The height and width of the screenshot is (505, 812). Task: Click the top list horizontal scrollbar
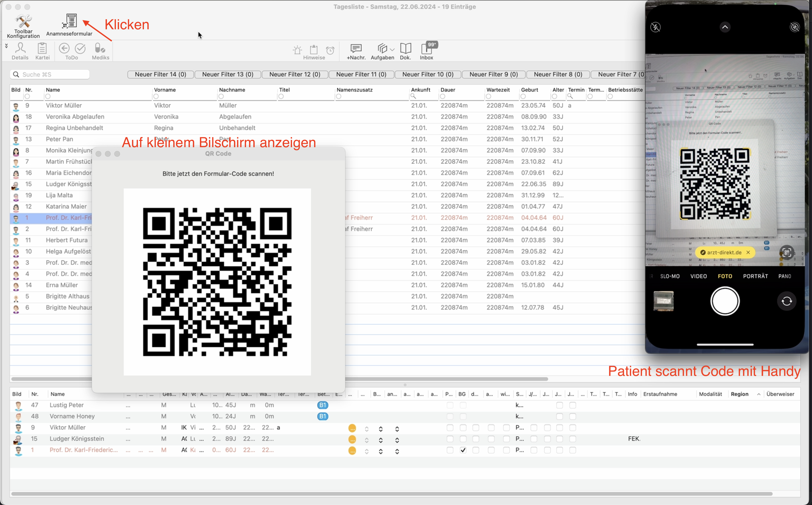pyautogui.click(x=280, y=379)
